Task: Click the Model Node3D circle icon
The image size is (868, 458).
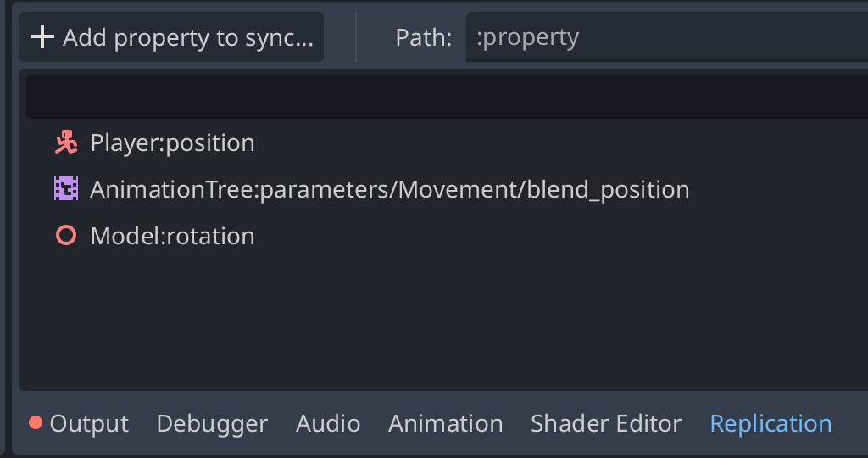Action: point(66,236)
